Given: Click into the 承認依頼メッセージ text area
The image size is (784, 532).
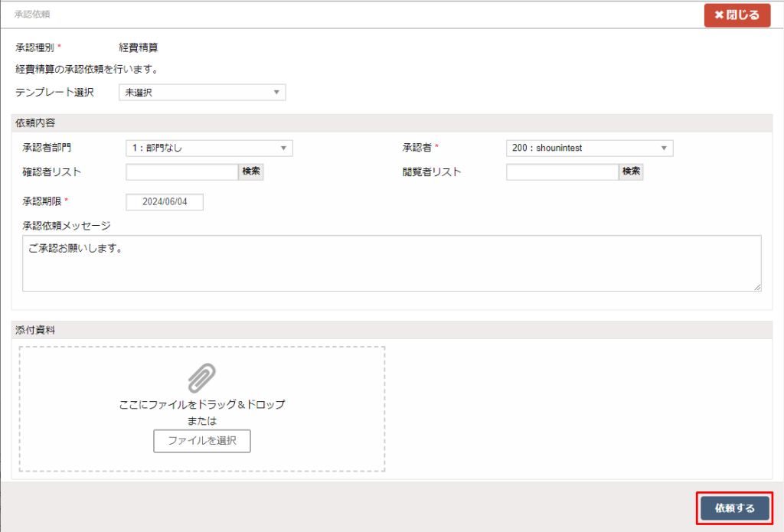Looking at the screenshot, I should coord(391,263).
